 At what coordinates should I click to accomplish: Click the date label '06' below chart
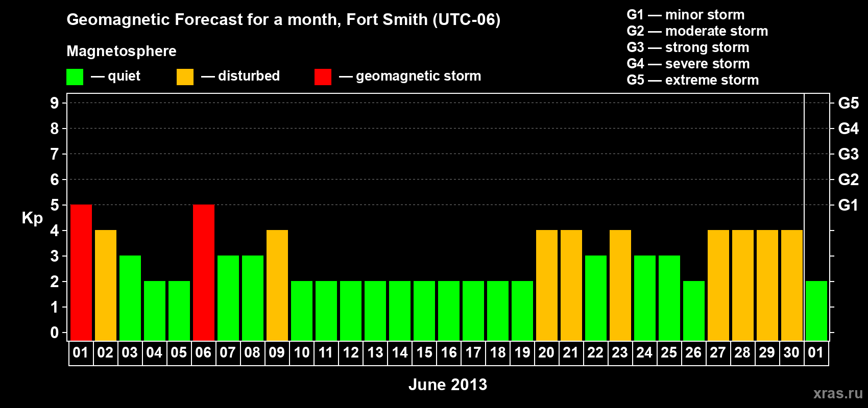pyautogui.click(x=203, y=353)
